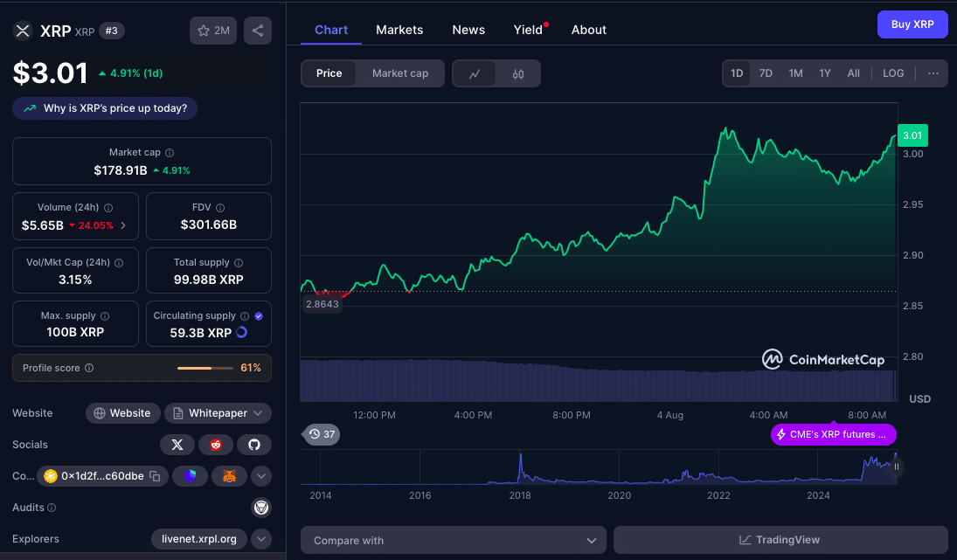Click the share icon button
Viewport: 957px width, 560px height.
coord(258,31)
